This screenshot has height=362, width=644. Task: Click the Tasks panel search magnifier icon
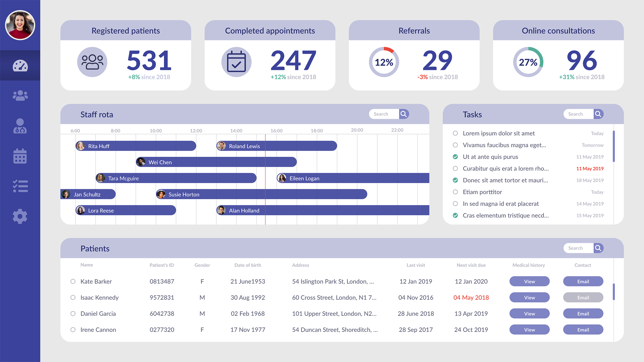point(598,114)
